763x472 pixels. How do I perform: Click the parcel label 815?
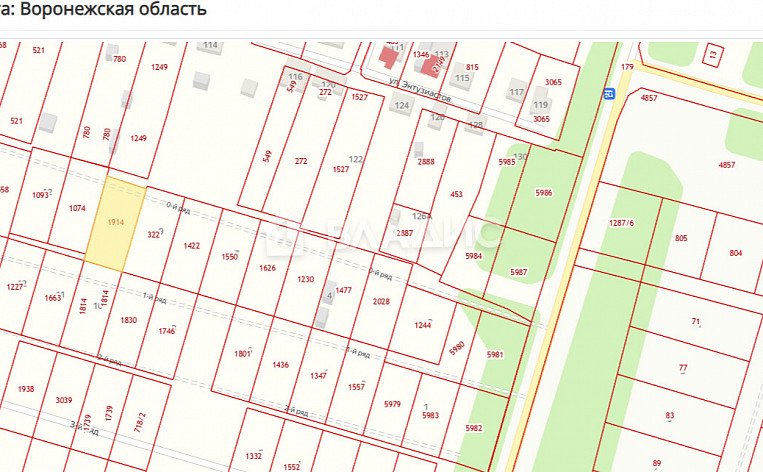point(472,68)
